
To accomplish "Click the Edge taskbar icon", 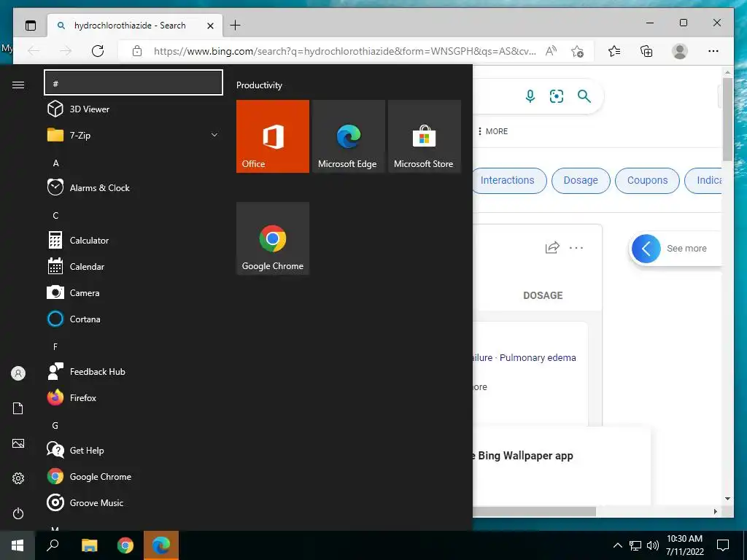I will click(161, 545).
